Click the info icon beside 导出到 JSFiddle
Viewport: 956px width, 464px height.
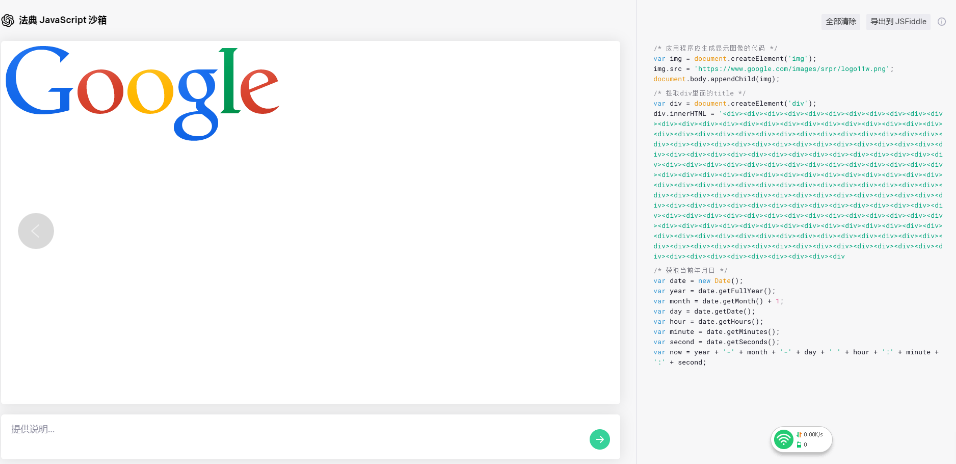(x=941, y=22)
